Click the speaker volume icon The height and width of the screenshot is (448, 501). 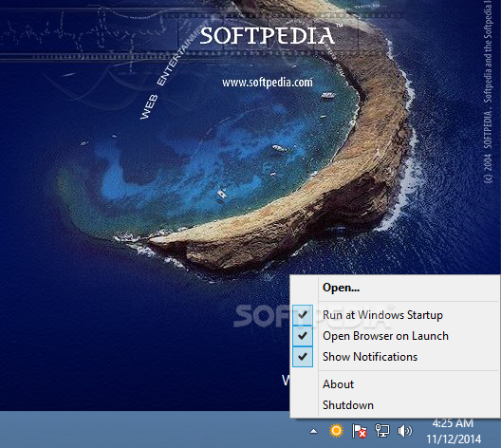[x=405, y=431]
